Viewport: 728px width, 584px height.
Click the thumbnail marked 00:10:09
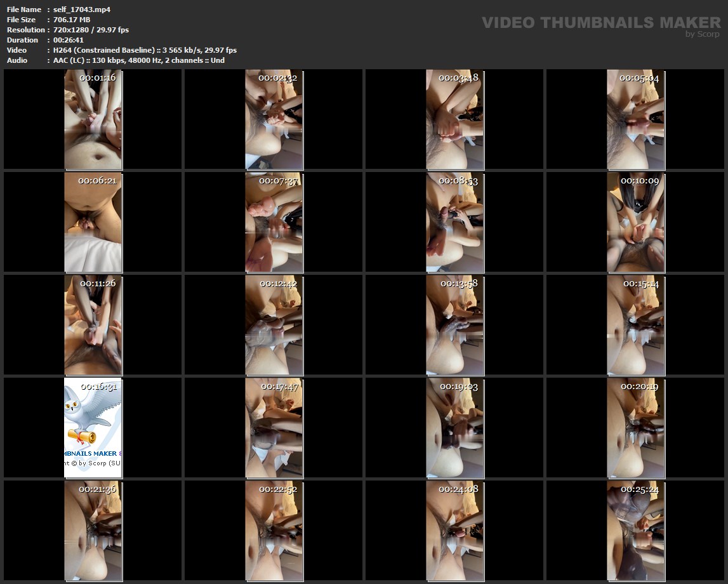tap(635, 222)
